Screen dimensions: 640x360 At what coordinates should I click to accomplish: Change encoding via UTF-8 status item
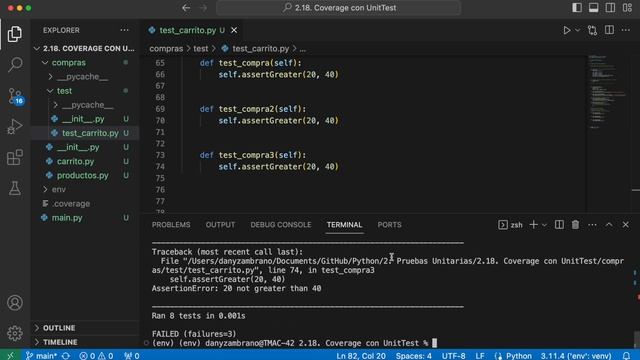click(453, 356)
